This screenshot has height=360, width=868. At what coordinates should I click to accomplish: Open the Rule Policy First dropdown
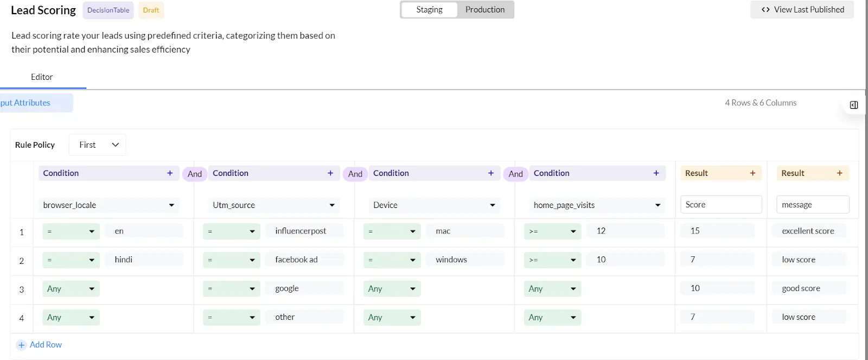[x=98, y=145]
